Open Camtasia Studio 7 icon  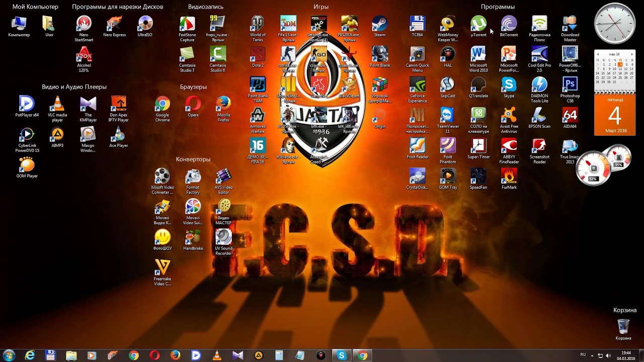pyautogui.click(x=187, y=59)
